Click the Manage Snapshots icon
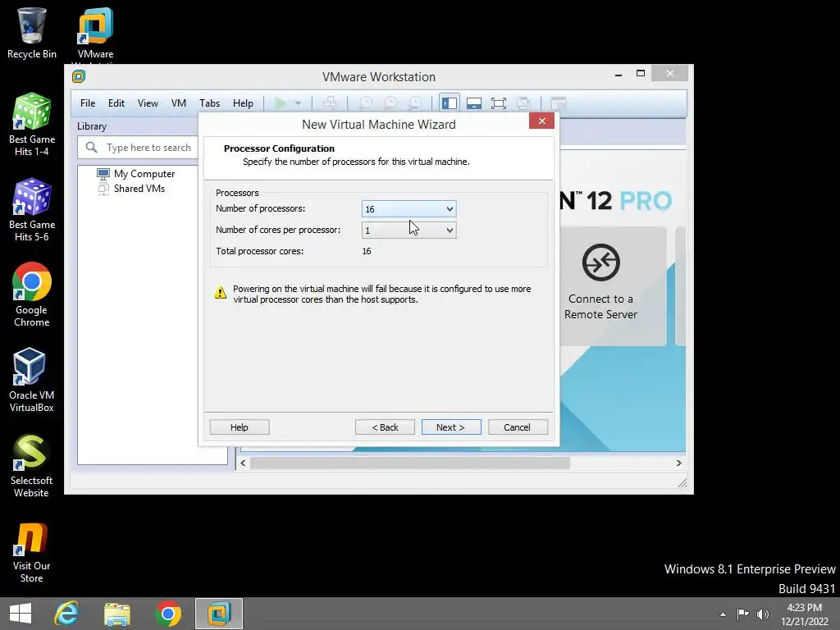840x630 pixels. point(415,103)
